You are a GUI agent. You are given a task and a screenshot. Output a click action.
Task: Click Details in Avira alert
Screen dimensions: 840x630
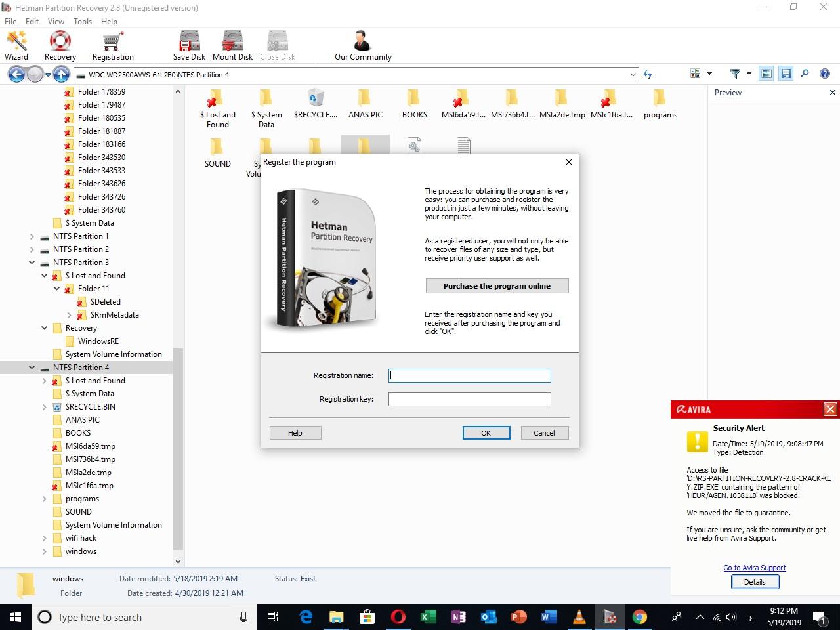(x=755, y=582)
